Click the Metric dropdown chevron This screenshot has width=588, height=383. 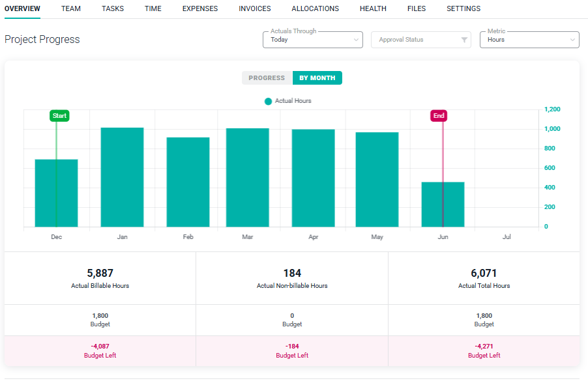coord(572,40)
